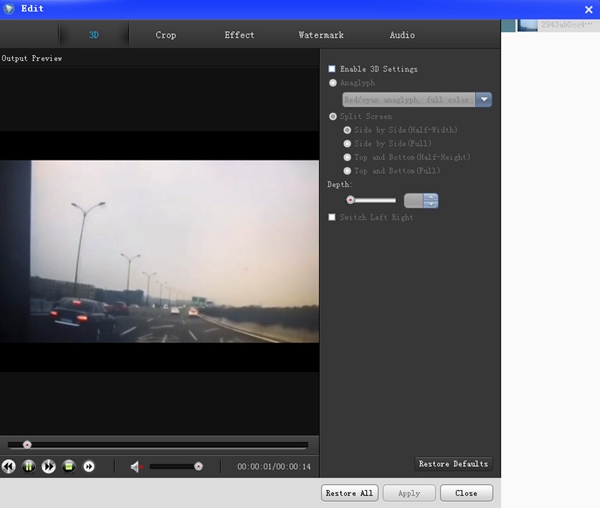Open the Watermark tab

click(321, 35)
